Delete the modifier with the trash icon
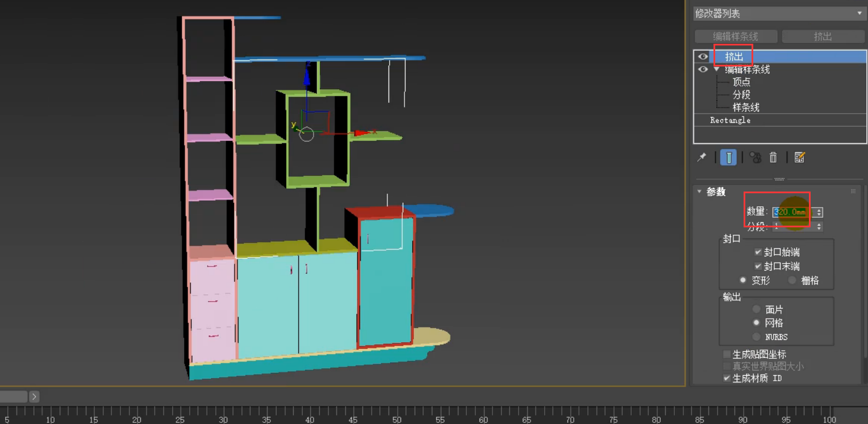The width and height of the screenshot is (868, 424). tap(773, 157)
